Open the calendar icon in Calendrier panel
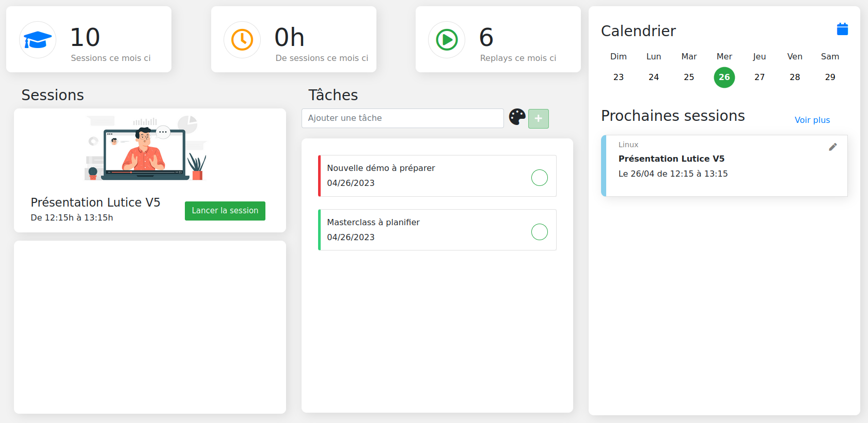The height and width of the screenshot is (423, 868). point(842,29)
